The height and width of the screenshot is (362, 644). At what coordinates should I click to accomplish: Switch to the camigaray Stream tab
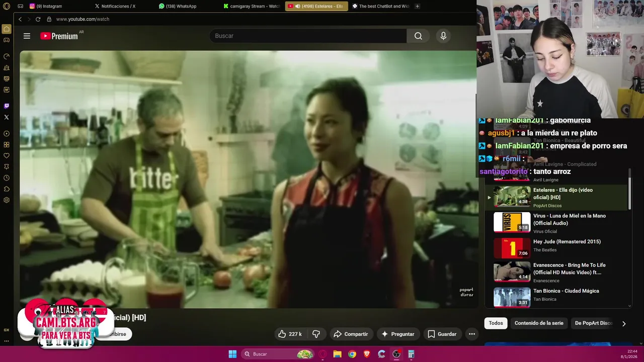coord(251,6)
